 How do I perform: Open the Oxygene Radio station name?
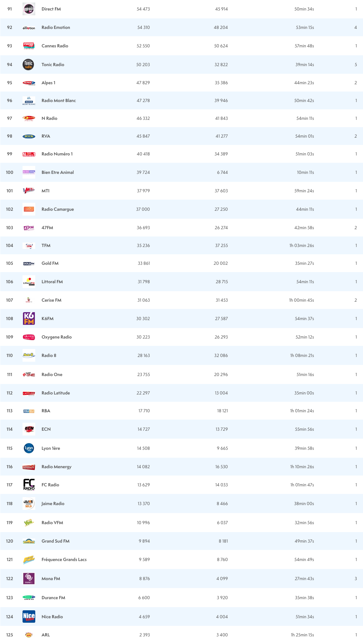tap(57, 337)
